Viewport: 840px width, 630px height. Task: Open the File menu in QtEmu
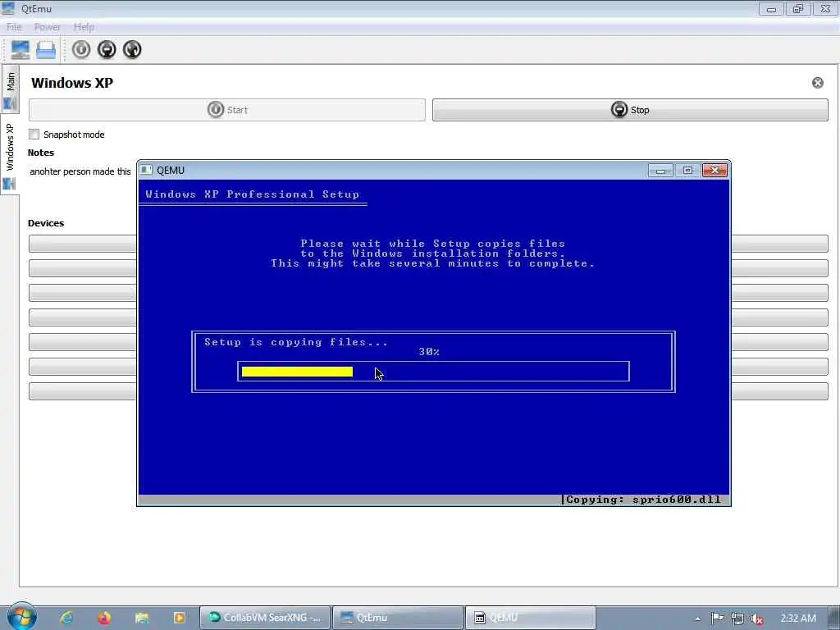(14, 27)
